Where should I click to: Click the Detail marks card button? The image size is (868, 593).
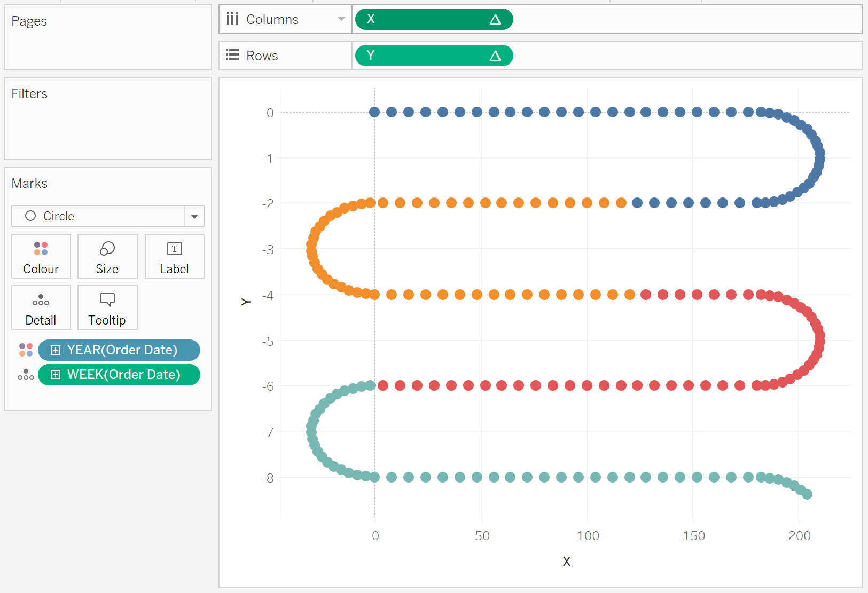point(41,307)
